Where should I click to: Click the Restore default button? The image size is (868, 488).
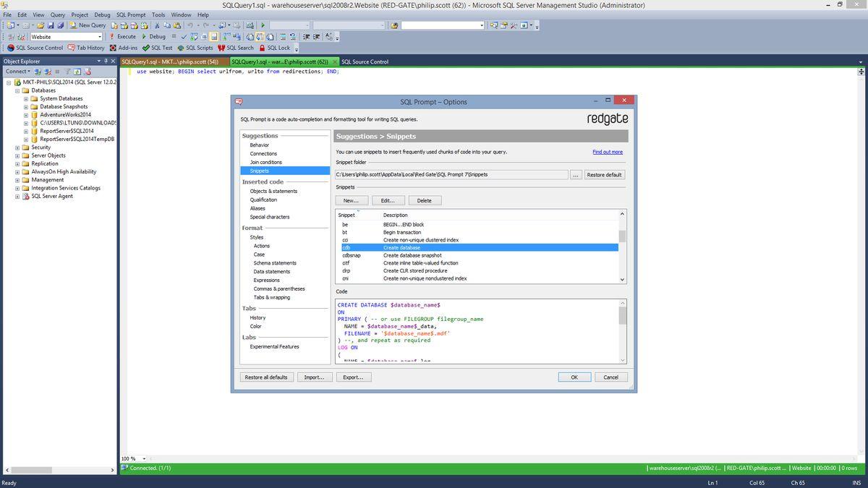point(604,175)
